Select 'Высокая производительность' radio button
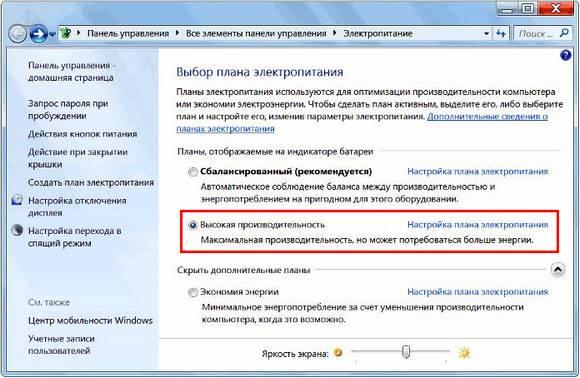 coord(193,225)
